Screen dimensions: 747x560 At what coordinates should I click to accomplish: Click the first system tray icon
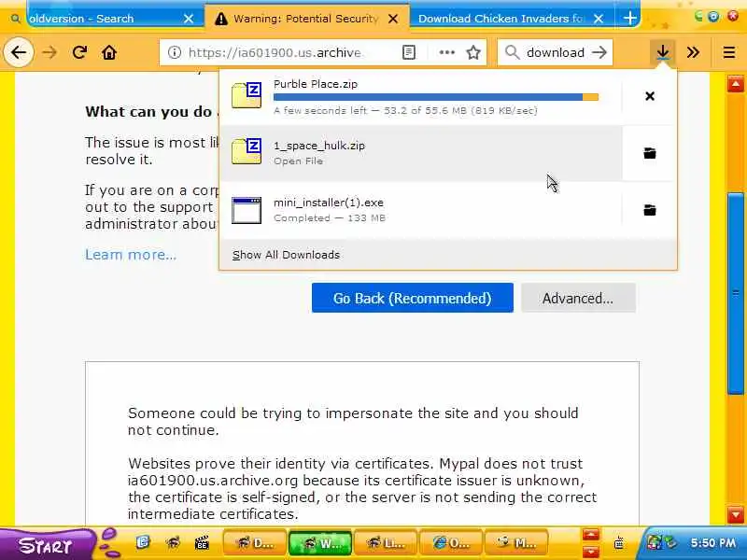pos(655,542)
